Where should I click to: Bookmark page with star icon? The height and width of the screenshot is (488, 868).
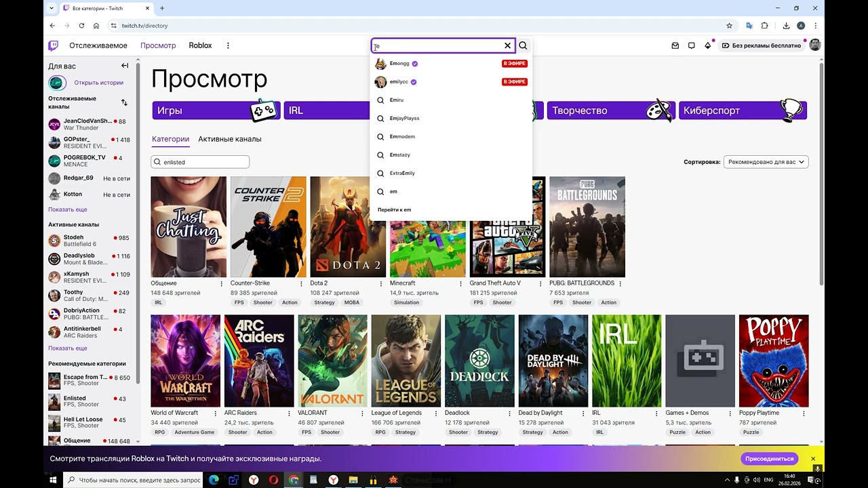pyautogui.click(x=729, y=26)
